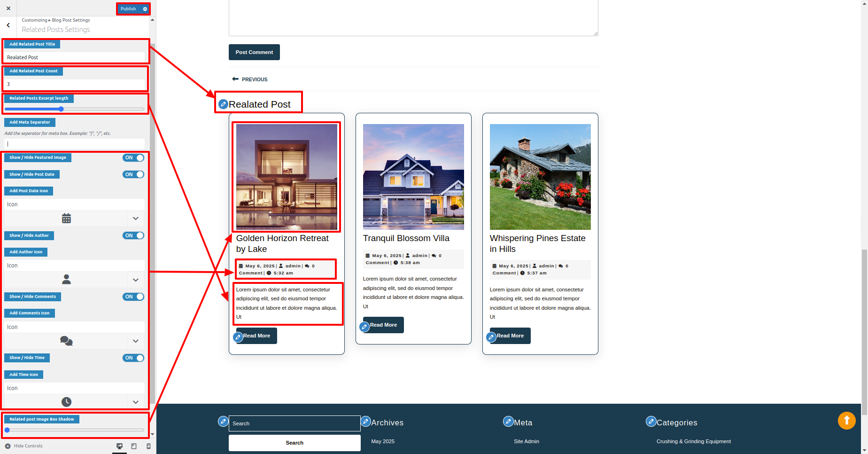Toggle Show / Hide Author switch

(133, 235)
